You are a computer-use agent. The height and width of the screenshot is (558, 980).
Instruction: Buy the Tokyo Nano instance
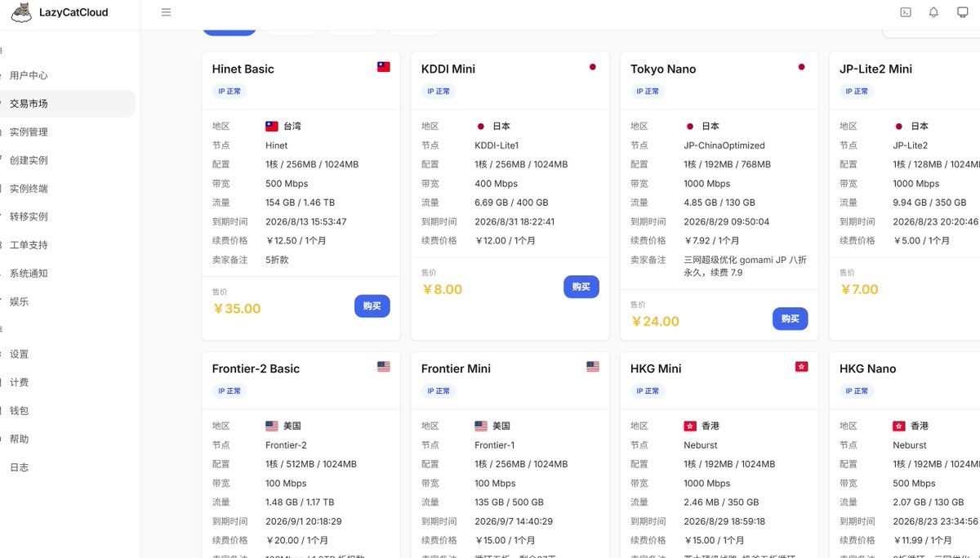[x=791, y=319]
